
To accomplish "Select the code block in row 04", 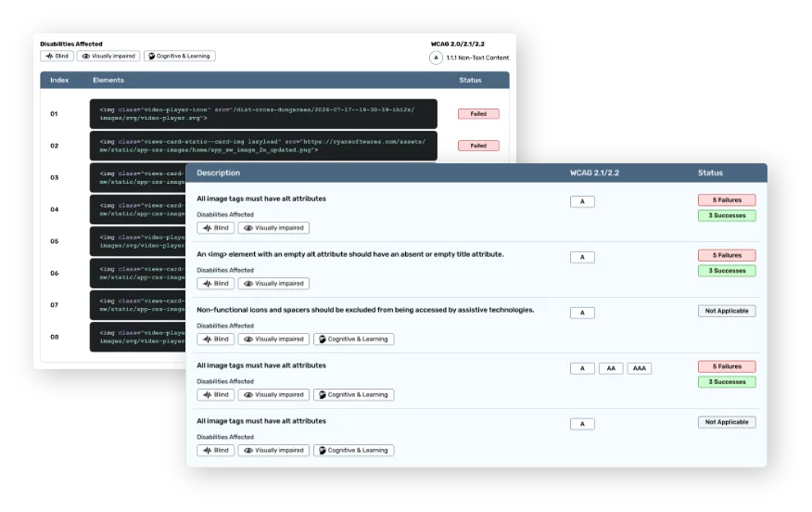I will coord(138,210).
